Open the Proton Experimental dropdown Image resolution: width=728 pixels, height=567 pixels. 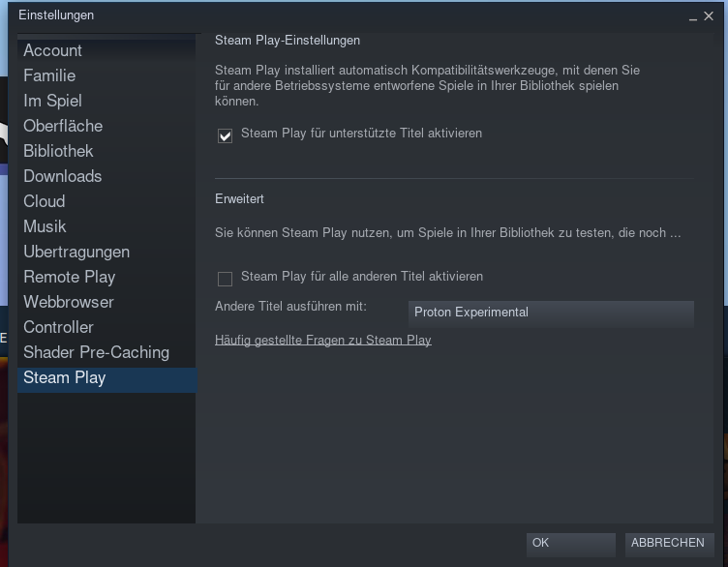coord(551,313)
